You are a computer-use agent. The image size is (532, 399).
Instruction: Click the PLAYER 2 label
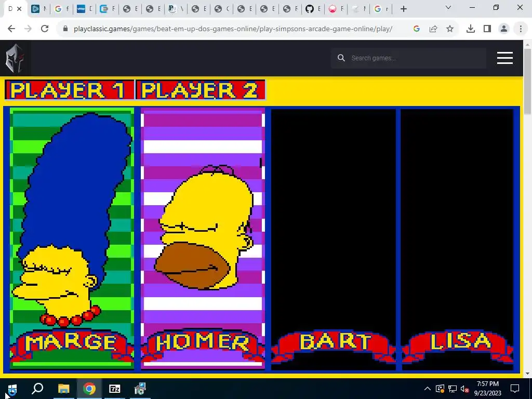(x=200, y=90)
